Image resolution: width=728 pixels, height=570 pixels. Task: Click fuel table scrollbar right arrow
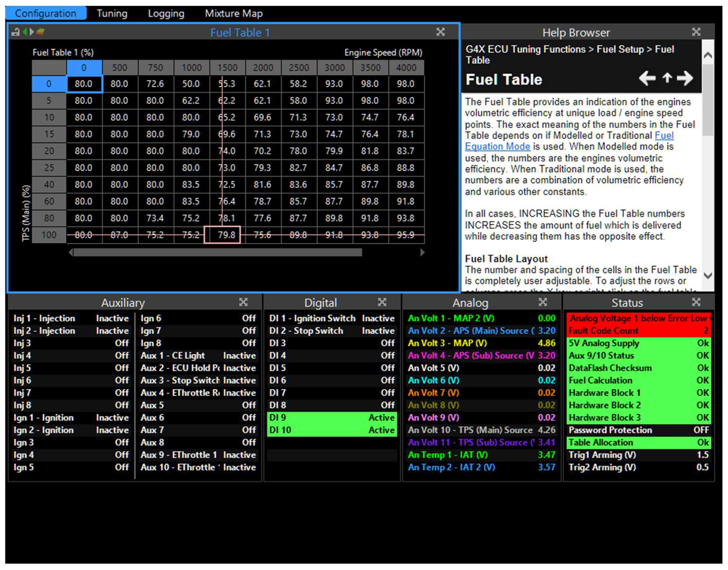pos(422,253)
